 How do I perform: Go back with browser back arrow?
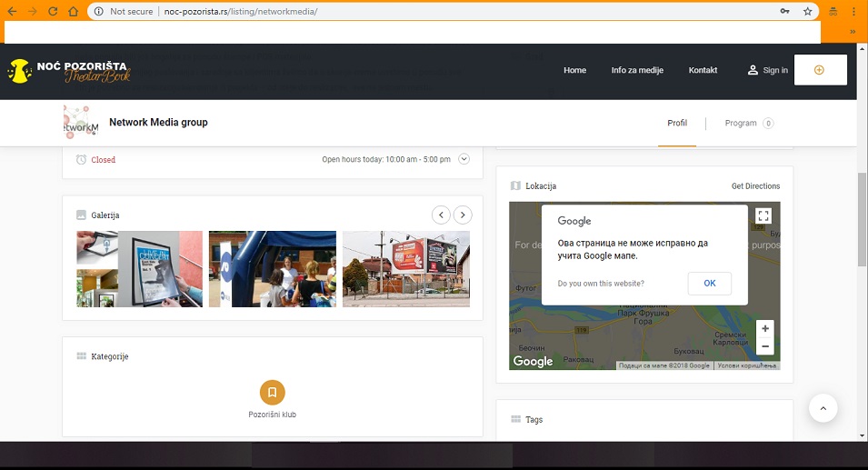coord(12,11)
